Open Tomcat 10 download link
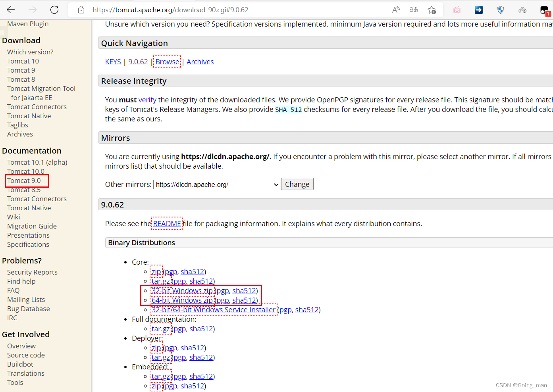Viewport: 553px width, 392px height. point(23,61)
